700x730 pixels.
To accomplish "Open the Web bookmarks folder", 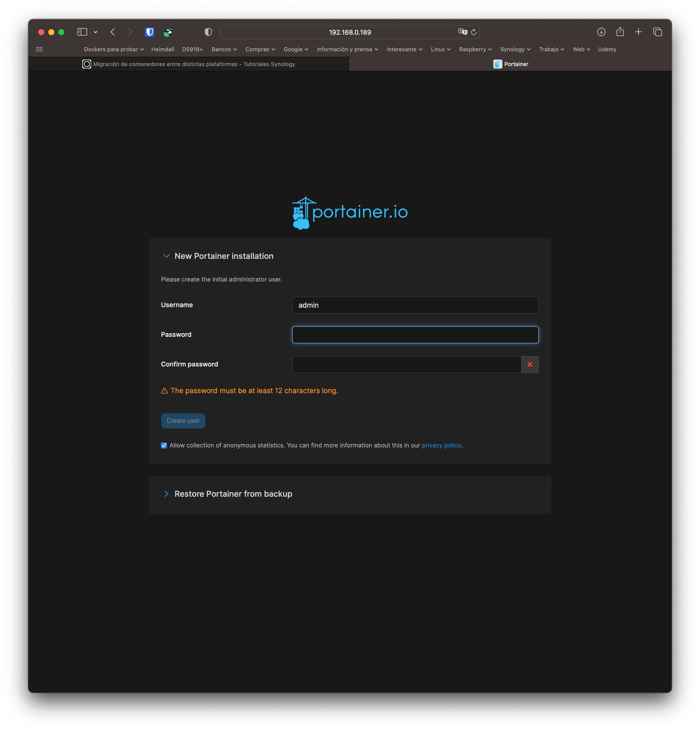I will pyautogui.click(x=581, y=49).
